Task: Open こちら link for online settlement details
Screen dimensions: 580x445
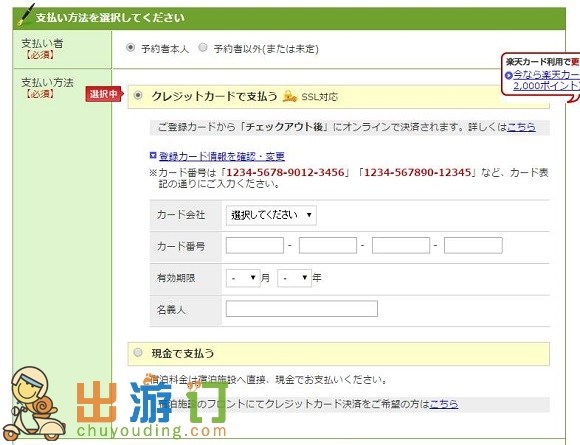Action: [x=522, y=127]
